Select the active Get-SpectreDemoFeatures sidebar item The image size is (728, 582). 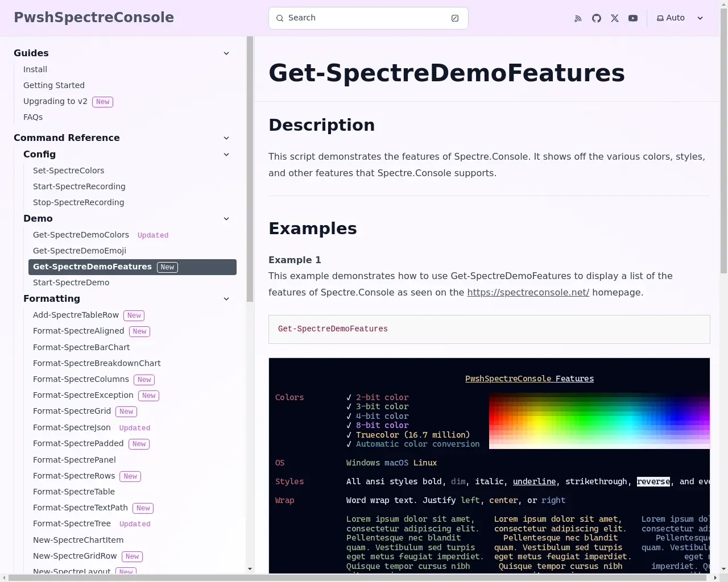click(x=133, y=267)
